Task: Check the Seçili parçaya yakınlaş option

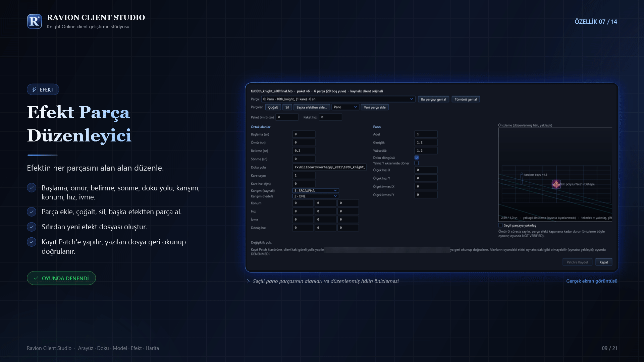Action: point(500,225)
